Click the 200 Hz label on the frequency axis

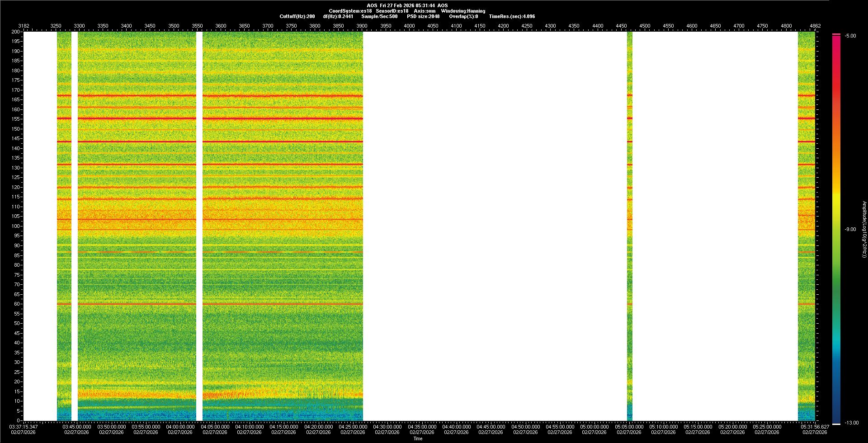[15, 32]
